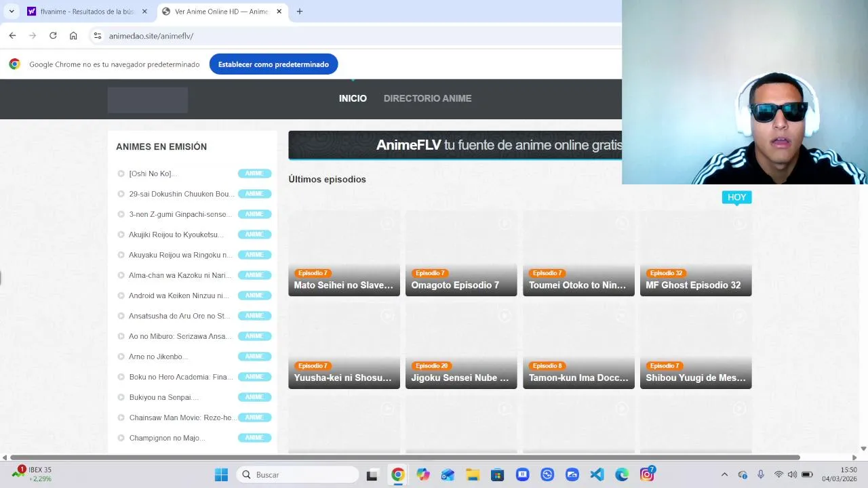
Task: Open Microsoft Edge from taskbar
Action: click(622, 474)
